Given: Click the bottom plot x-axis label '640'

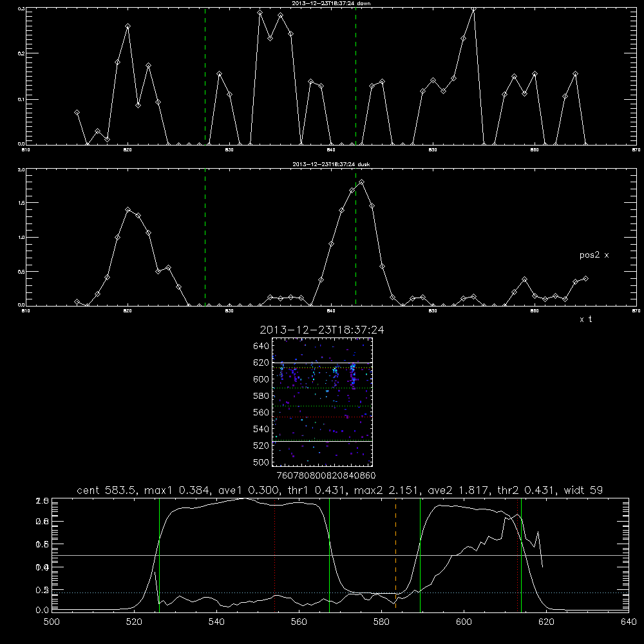Looking at the screenshot, I should [x=629, y=622].
